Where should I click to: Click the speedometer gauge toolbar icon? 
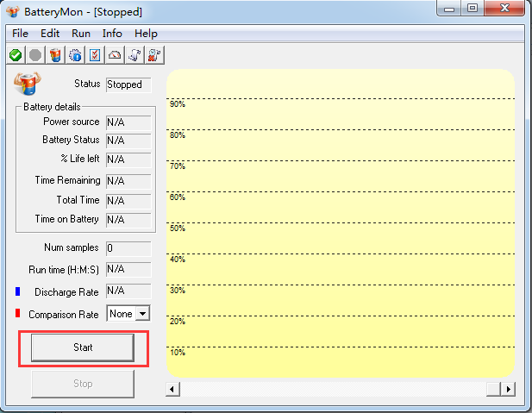point(115,55)
